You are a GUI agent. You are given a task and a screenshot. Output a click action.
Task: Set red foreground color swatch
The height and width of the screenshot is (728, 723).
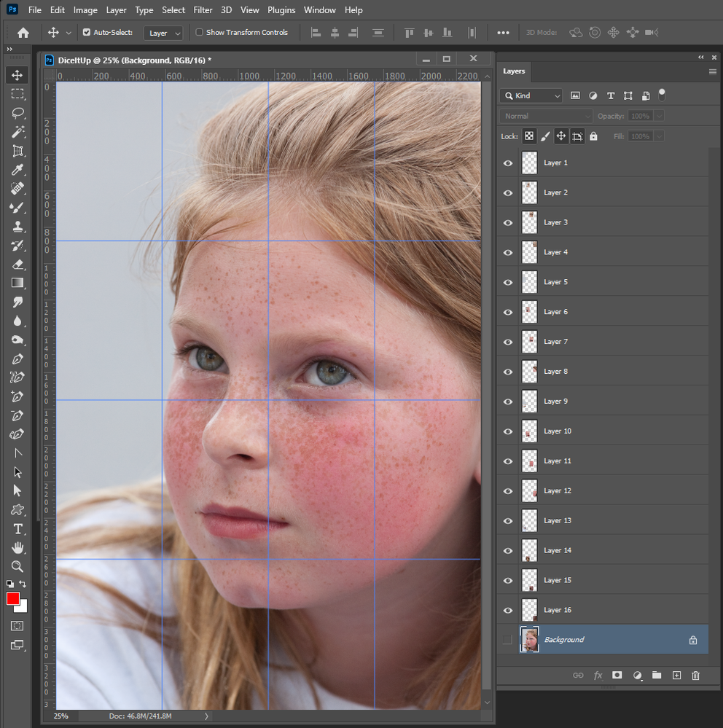(12, 599)
